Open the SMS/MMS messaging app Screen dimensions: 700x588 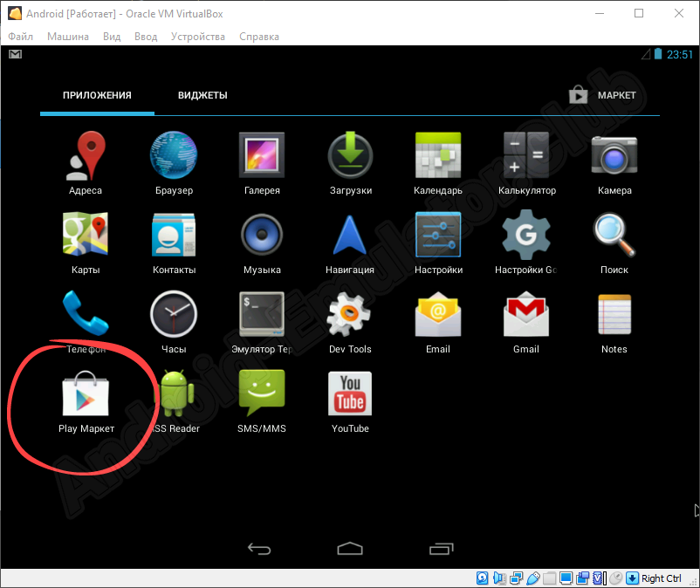point(262,401)
